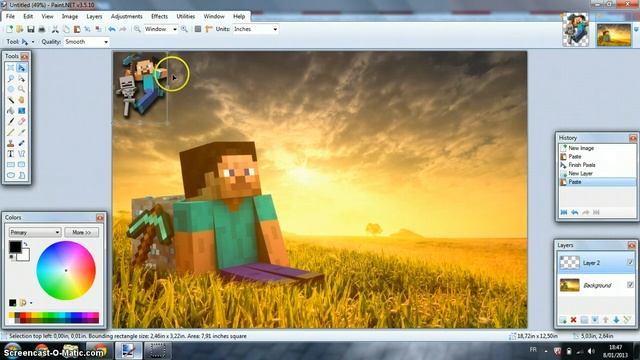Select the Paint Bucket tool
640x360 pixels.
pos(11,111)
